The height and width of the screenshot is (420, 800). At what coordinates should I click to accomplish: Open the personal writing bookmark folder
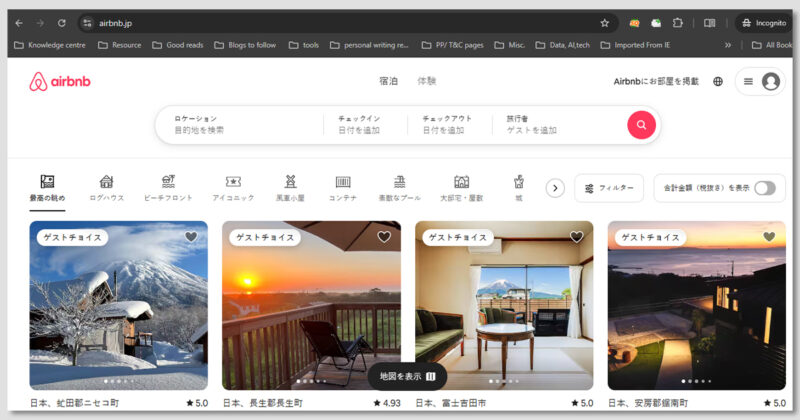369,45
